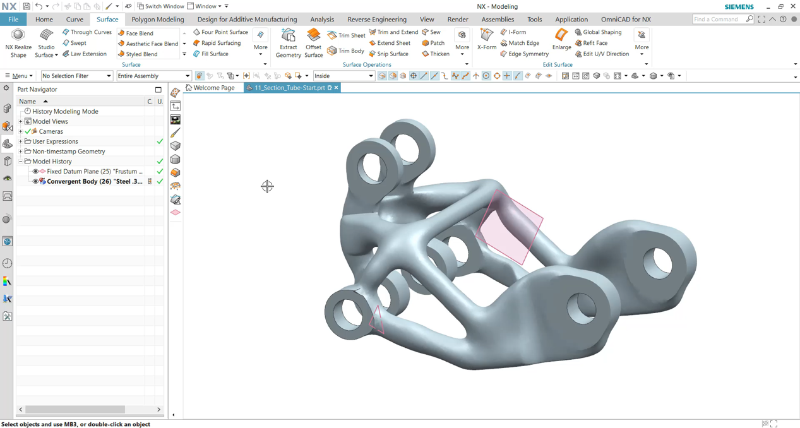This screenshot has width=800, height=428.
Task: Open the NX Realize Shape tool
Action: (18, 42)
